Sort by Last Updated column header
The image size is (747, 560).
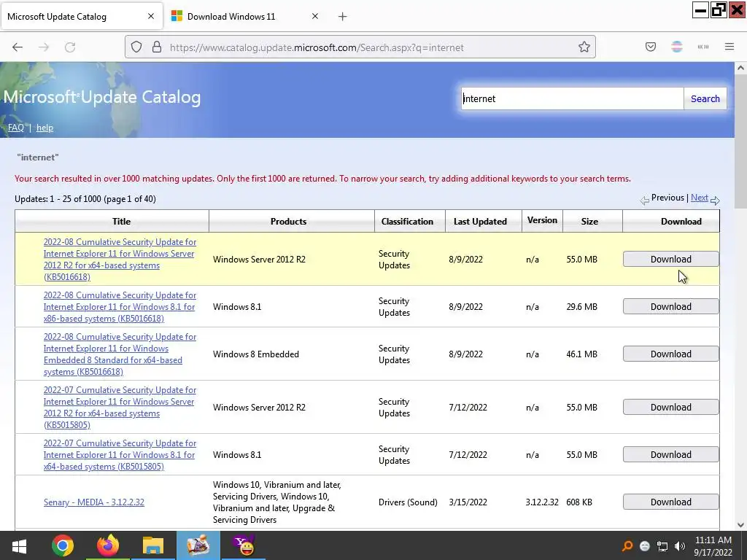pos(480,222)
